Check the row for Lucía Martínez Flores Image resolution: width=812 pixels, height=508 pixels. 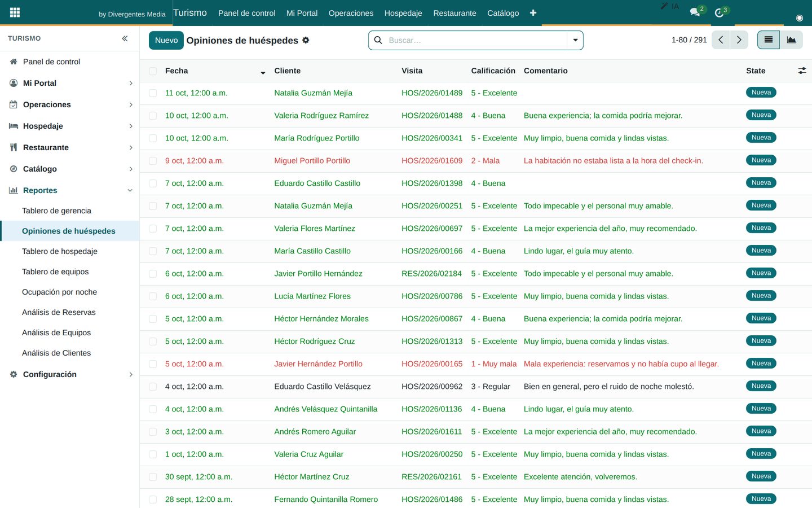(x=153, y=296)
